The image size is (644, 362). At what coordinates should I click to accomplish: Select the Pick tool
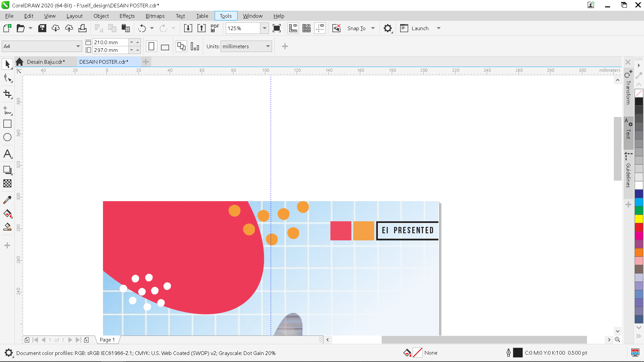tap(7, 64)
